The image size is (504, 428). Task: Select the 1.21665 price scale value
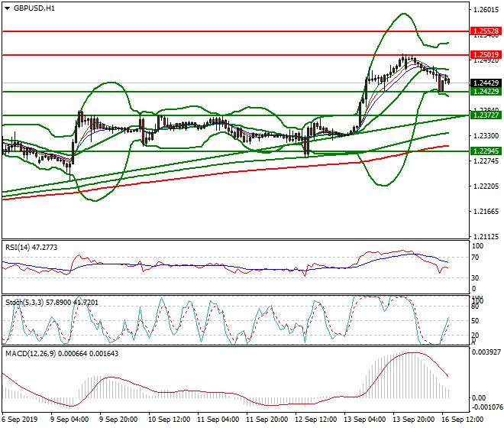click(x=486, y=212)
